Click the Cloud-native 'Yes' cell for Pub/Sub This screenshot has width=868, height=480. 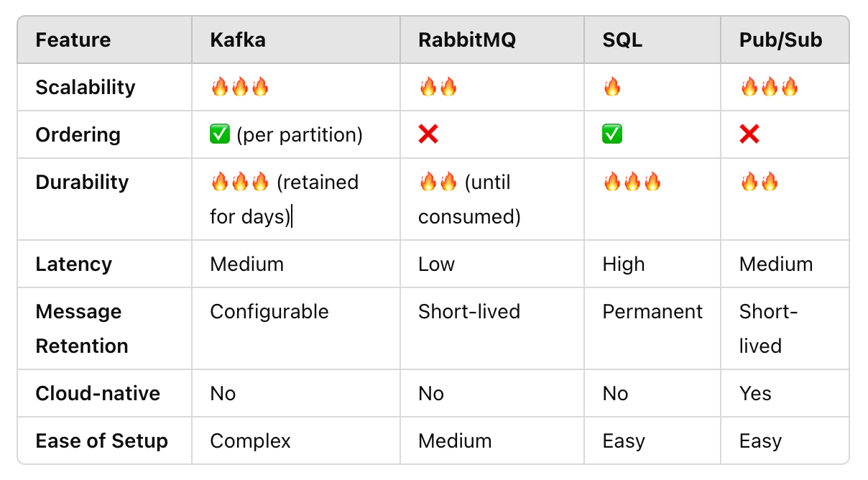click(785, 393)
